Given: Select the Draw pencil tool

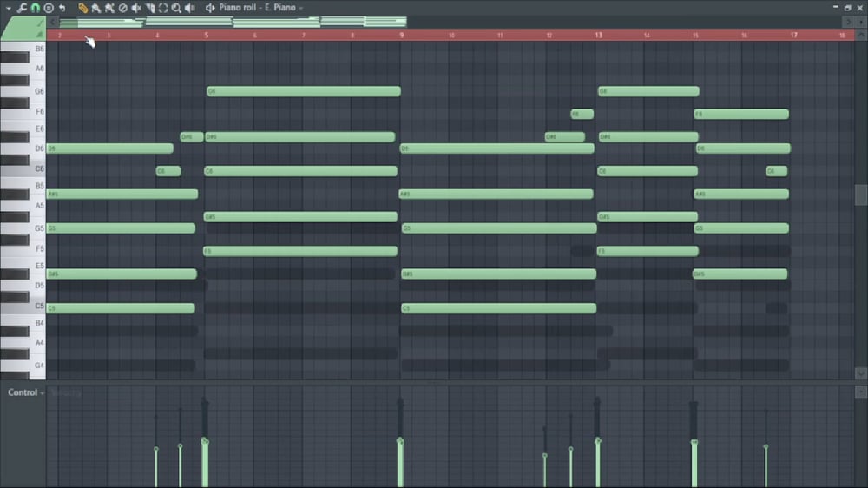Looking at the screenshot, I should coord(83,8).
